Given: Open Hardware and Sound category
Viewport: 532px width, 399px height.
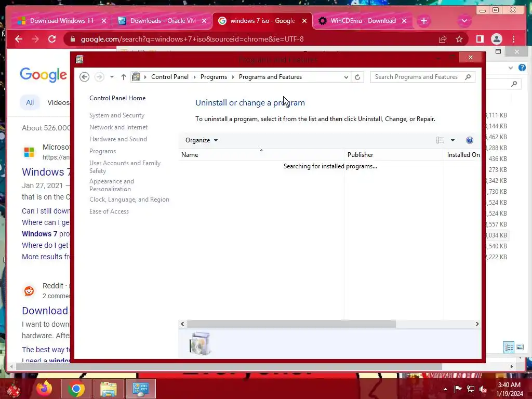Looking at the screenshot, I should [118, 139].
